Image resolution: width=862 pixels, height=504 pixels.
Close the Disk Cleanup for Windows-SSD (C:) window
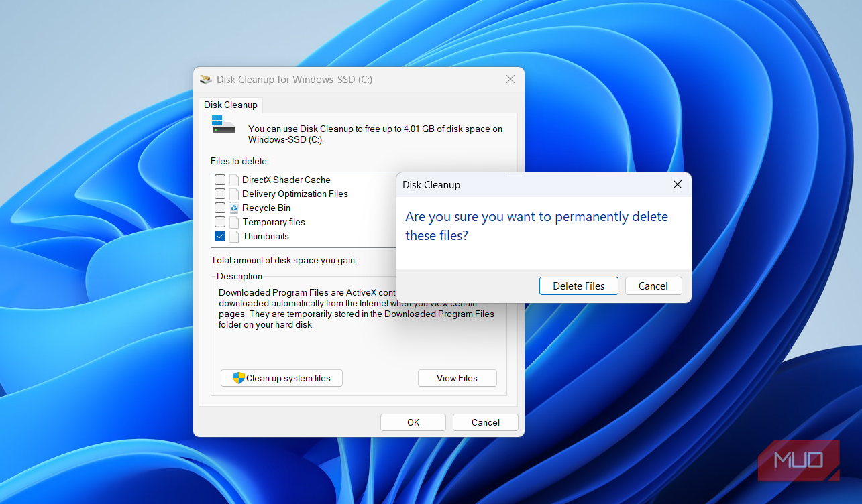[x=510, y=79]
